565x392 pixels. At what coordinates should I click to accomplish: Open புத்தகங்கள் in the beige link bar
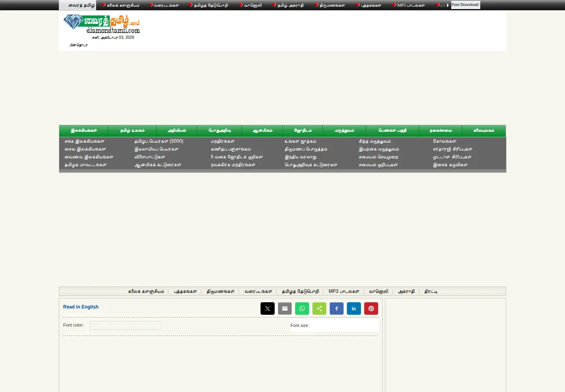click(x=185, y=291)
